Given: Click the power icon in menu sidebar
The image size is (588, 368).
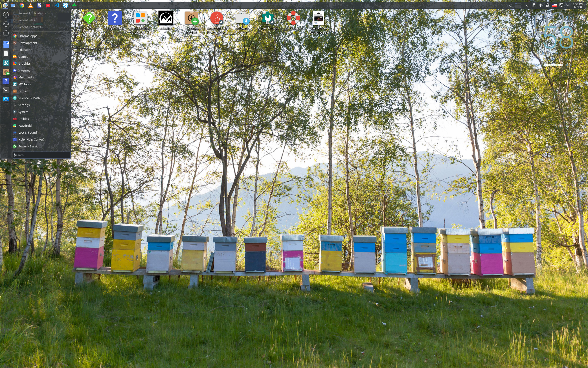Looking at the screenshot, I should (6, 33).
